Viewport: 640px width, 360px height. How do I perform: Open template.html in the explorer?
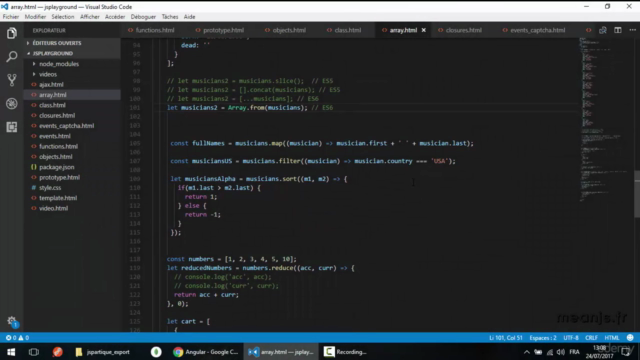pyautogui.click(x=58, y=198)
